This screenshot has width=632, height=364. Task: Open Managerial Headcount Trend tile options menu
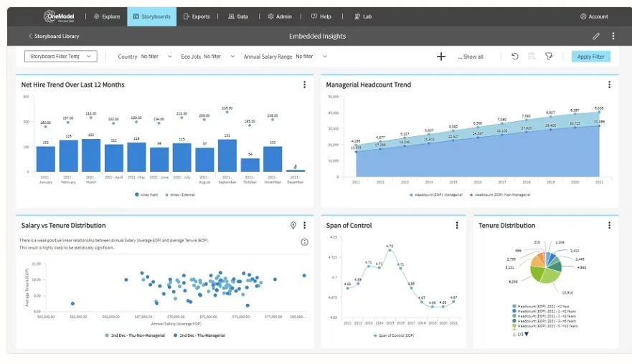coord(609,85)
